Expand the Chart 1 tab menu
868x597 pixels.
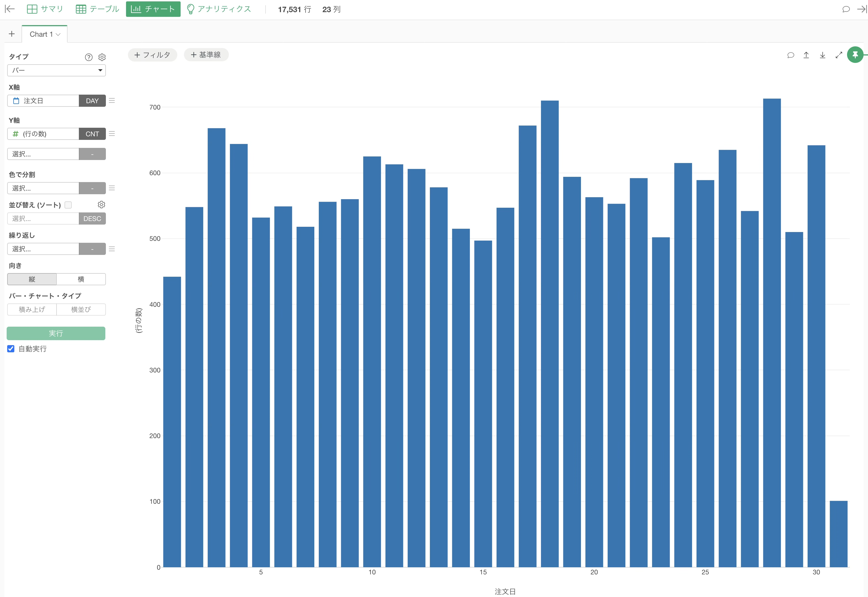[58, 34]
